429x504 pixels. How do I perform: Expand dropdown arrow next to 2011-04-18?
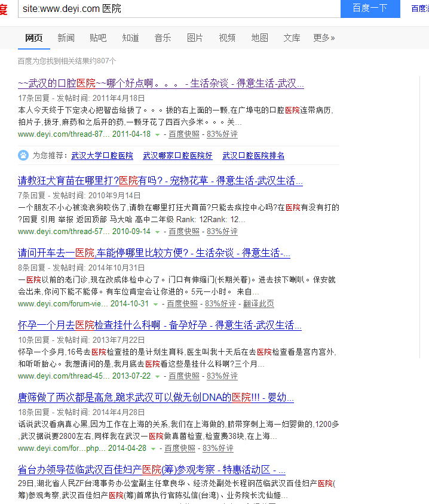157,135
